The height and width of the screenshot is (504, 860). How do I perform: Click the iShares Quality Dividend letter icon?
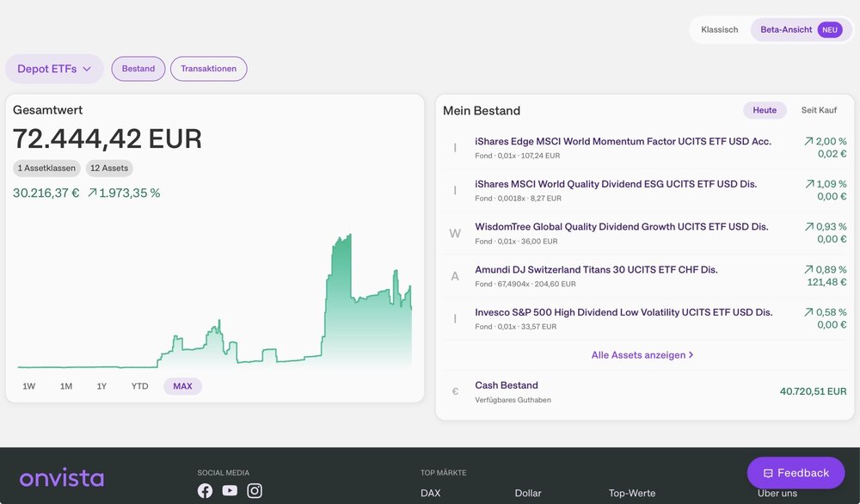[x=455, y=190]
